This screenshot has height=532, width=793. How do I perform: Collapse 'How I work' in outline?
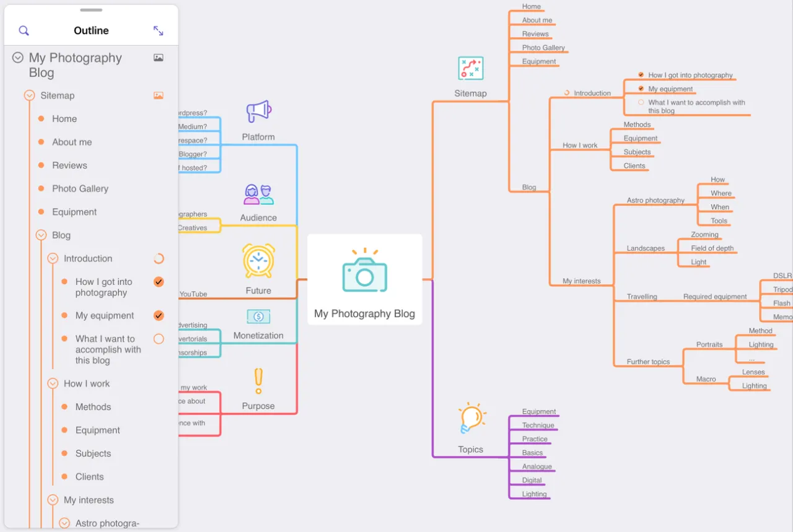(53, 384)
